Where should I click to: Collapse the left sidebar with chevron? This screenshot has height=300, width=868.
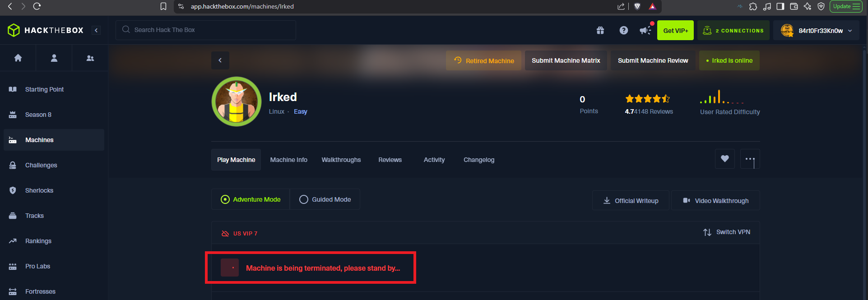coord(96,30)
